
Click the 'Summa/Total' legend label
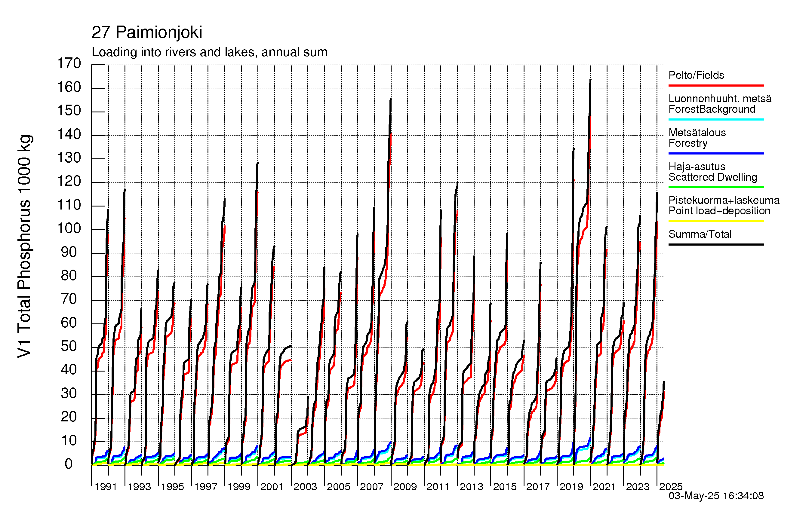pos(700,234)
